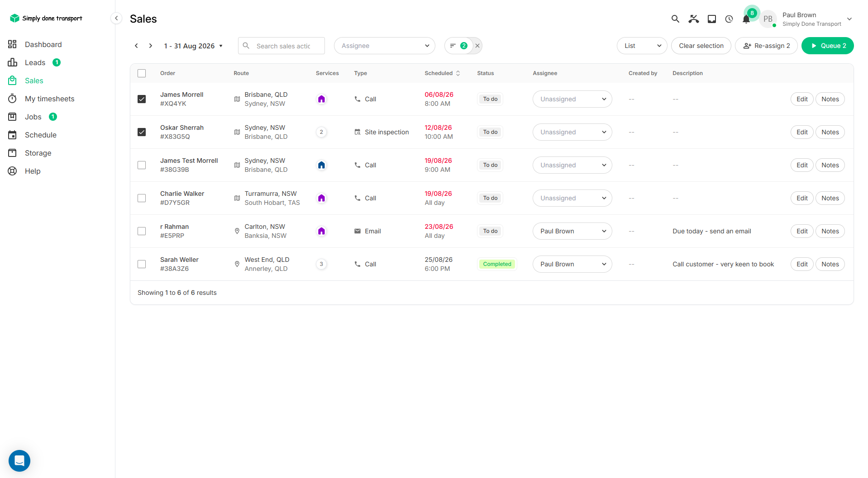The image size is (868, 478).
Task: Click the green Queue 2 button
Action: click(828, 46)
